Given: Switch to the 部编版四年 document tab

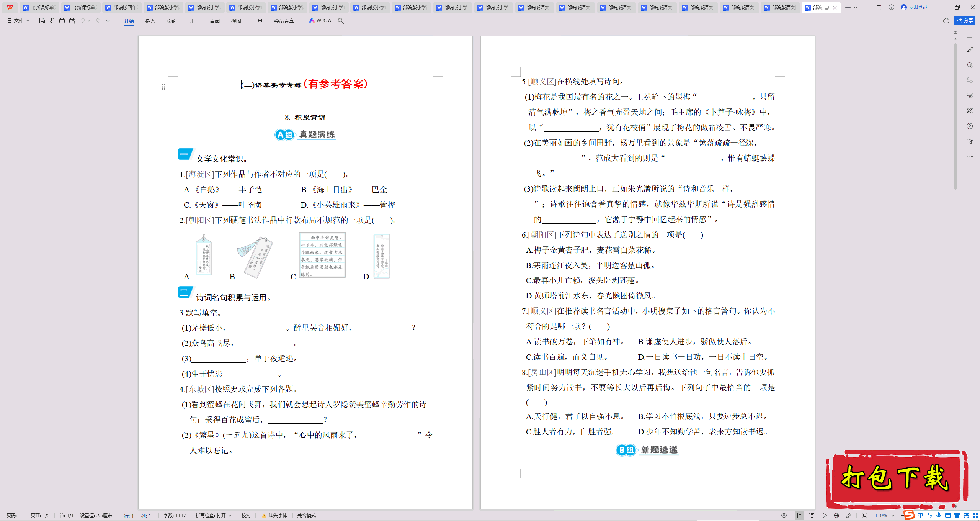Looking at the screenshot, I should pyautogui.click(x=122, y=7).
